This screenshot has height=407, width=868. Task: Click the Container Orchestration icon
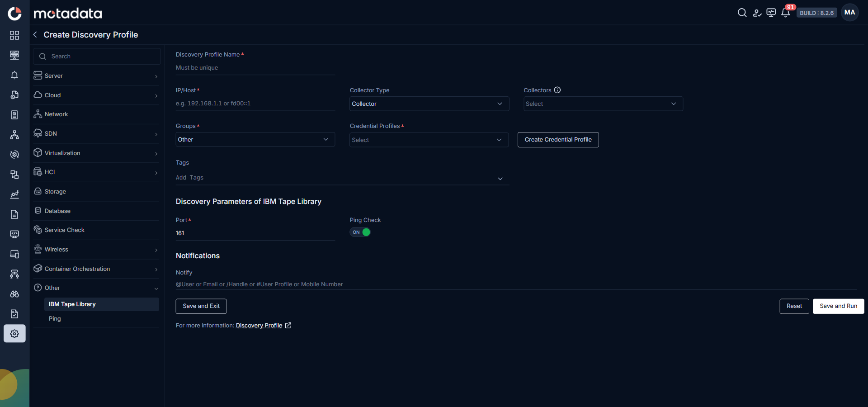[x=38, y=268]
